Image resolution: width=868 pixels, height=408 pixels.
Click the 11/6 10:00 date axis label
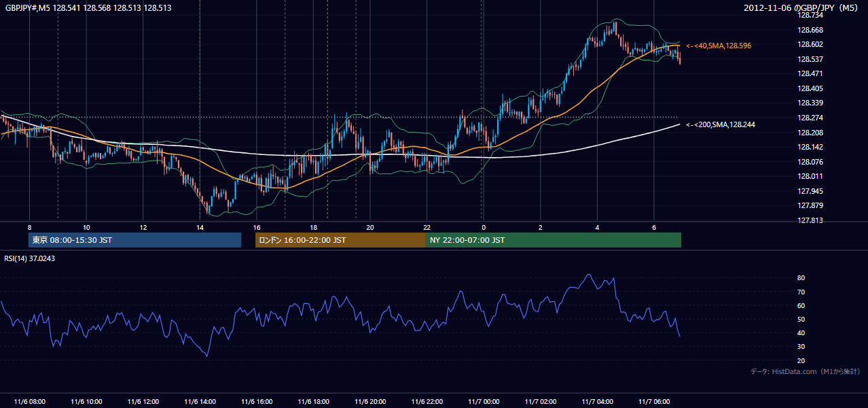[86, 402]
